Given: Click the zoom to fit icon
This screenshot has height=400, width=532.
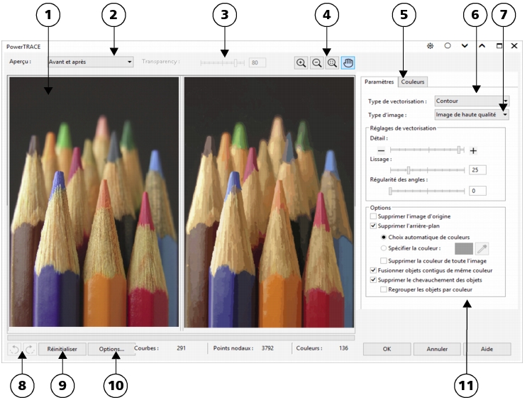Looking at the screenshot, I should coord(331,63).
